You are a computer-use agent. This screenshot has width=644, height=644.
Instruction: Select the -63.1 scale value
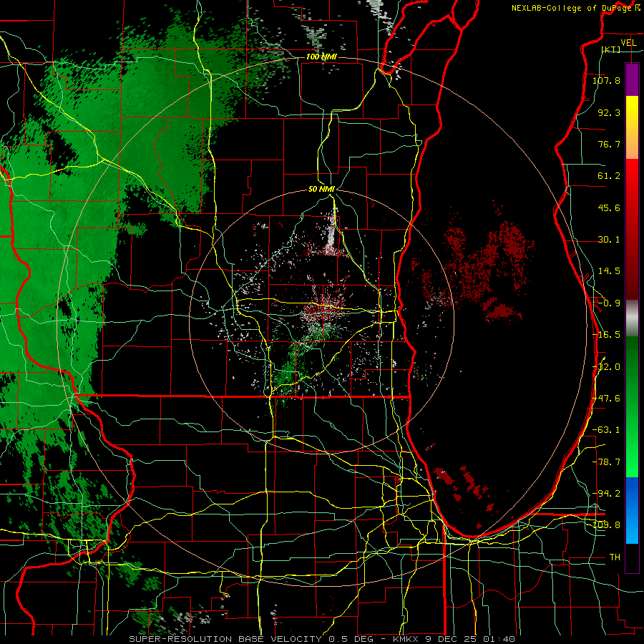coord(607,430)
